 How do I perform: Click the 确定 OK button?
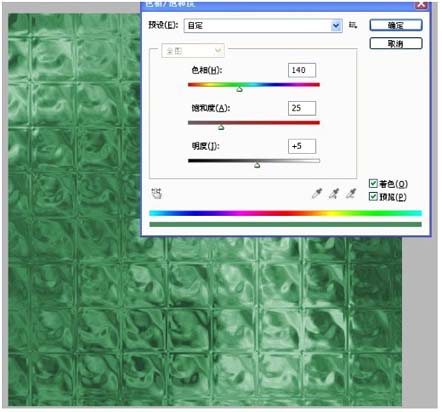click(x=396, y=25)
